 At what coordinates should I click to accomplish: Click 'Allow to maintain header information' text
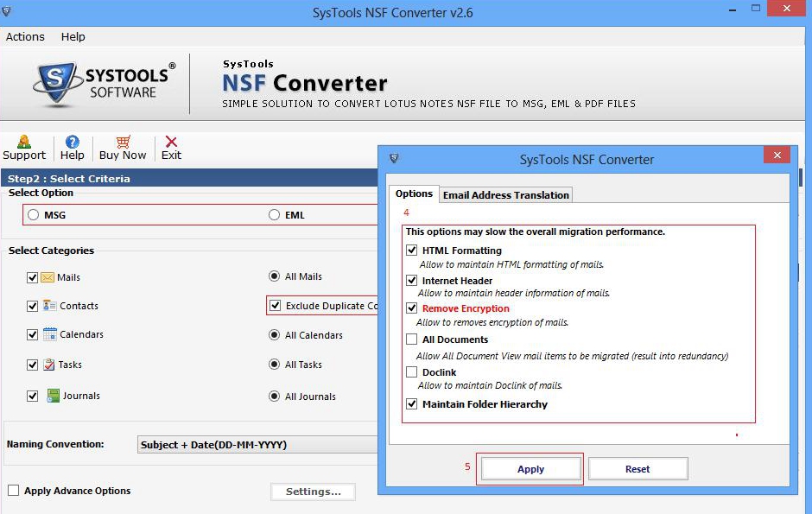514,293
